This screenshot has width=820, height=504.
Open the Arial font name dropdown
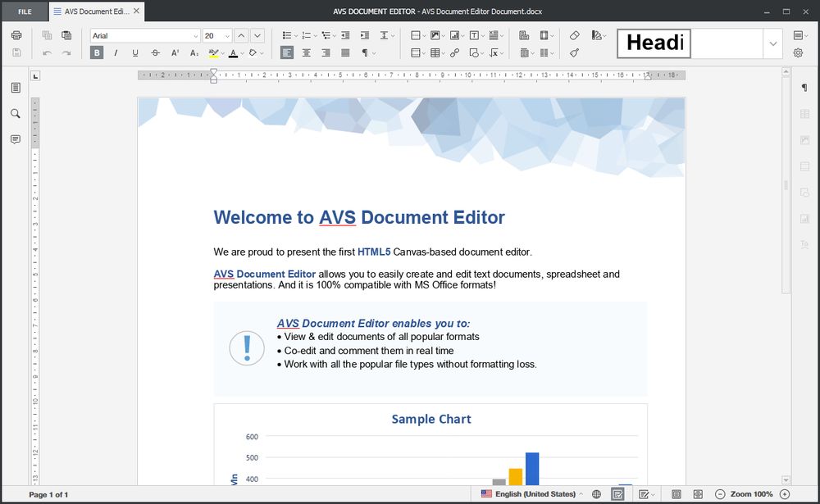pyautogui.click(x=196, y=36)
